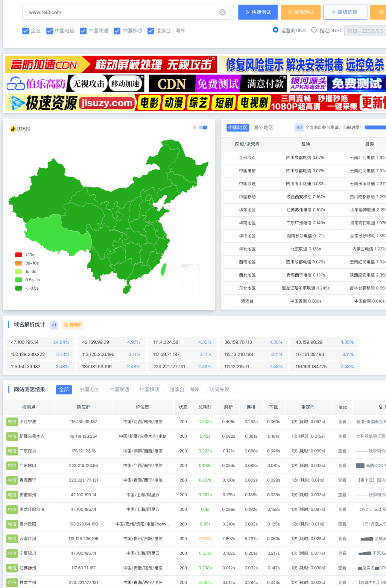
Task: View Head for 广东深圳 row
Action: [342, 451]
